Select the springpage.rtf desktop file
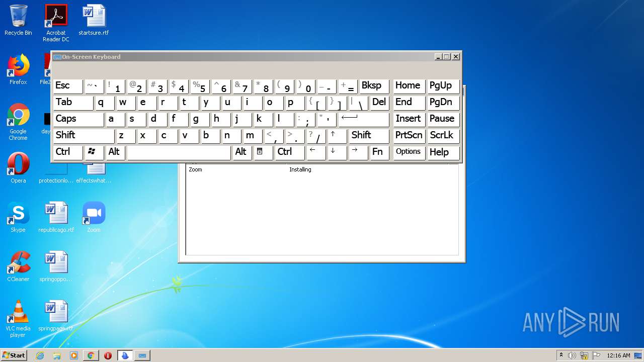 tap(56, 316)
